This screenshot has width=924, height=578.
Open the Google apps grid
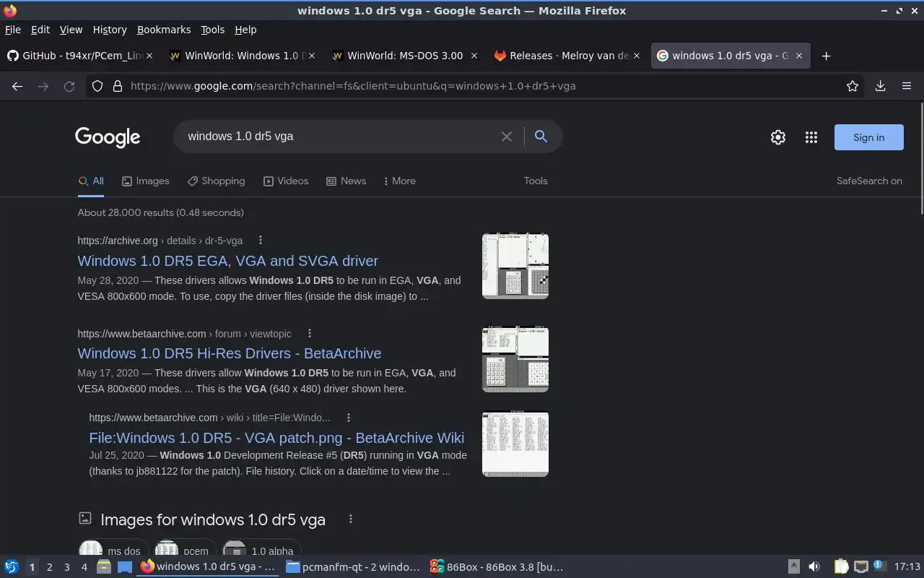coord(811,137)
